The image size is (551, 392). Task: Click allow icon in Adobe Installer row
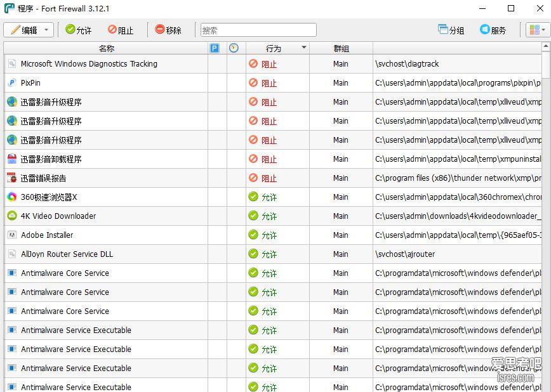click(253, 235)
